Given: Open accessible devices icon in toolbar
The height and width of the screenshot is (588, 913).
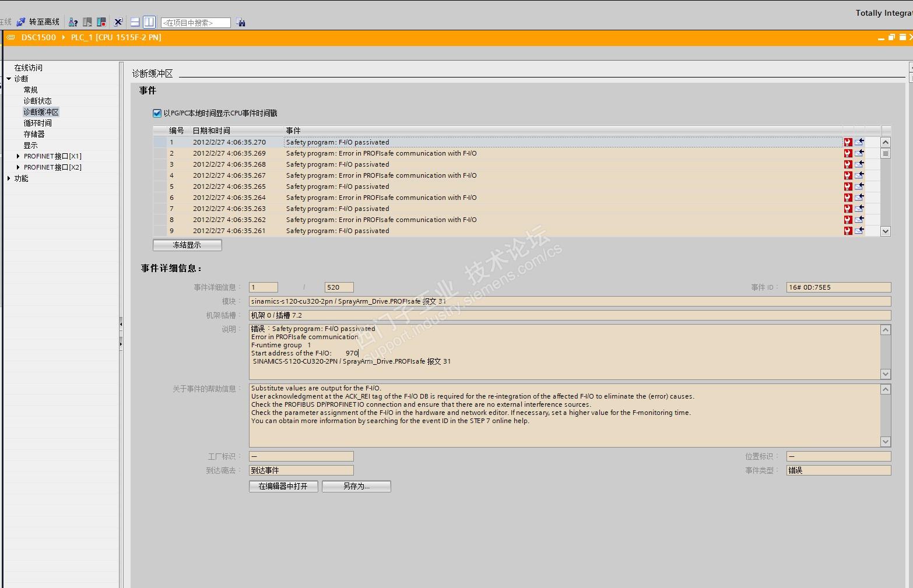Looking at the screenshot, I should click(x=73, y=22).
